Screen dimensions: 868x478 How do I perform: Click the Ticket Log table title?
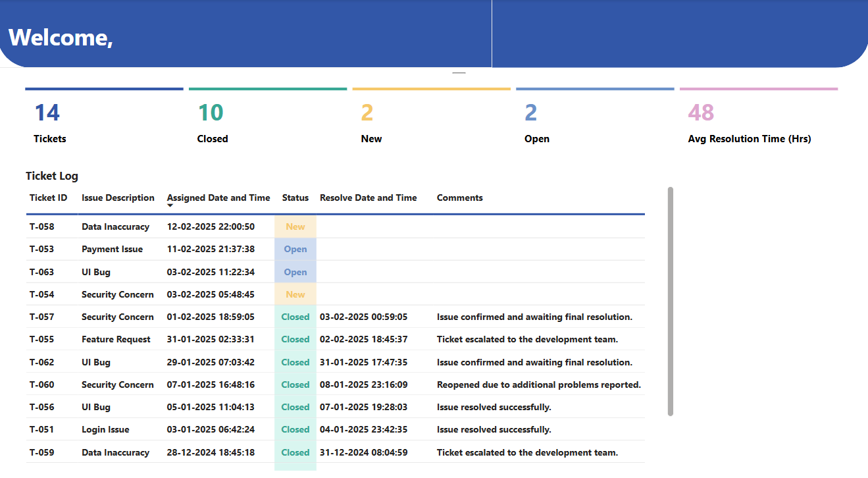52,176
